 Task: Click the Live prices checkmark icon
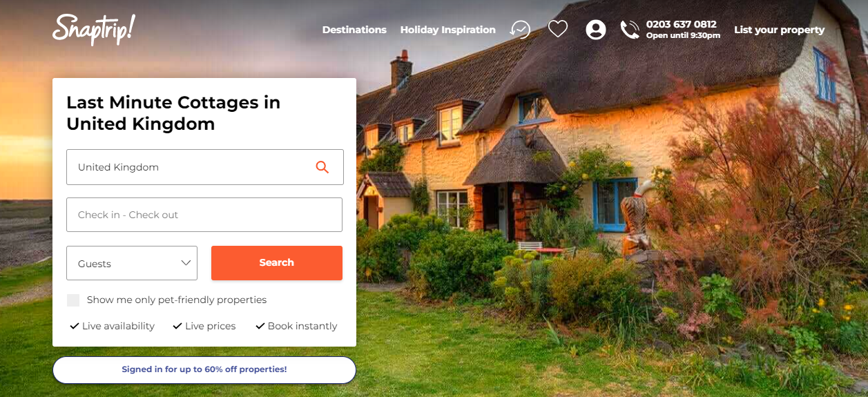[177, 326]
